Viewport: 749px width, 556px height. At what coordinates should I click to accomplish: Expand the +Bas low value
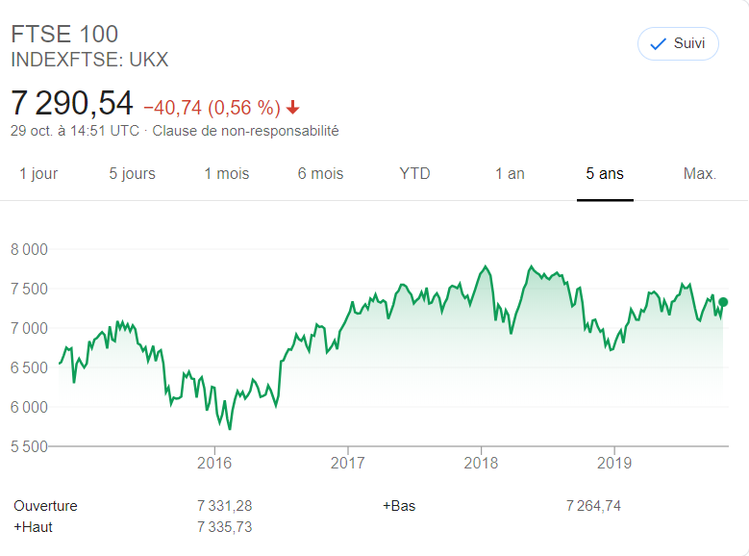(x=399, y=506)
